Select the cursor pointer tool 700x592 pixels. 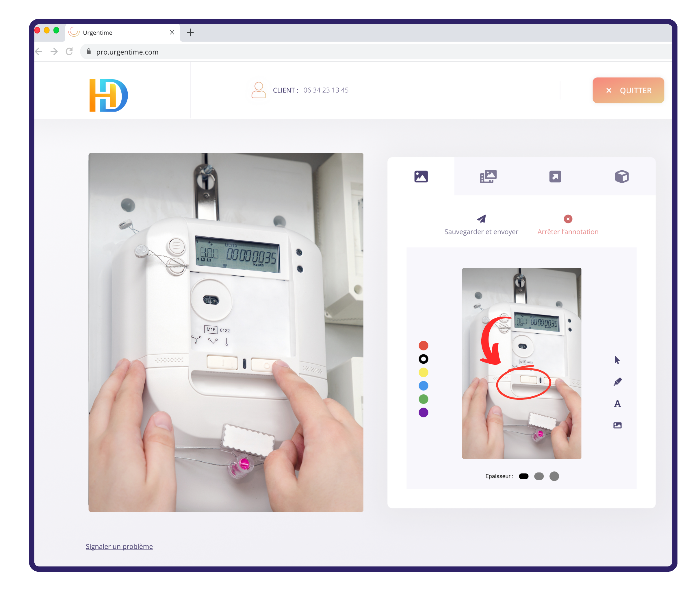[617, 360]
